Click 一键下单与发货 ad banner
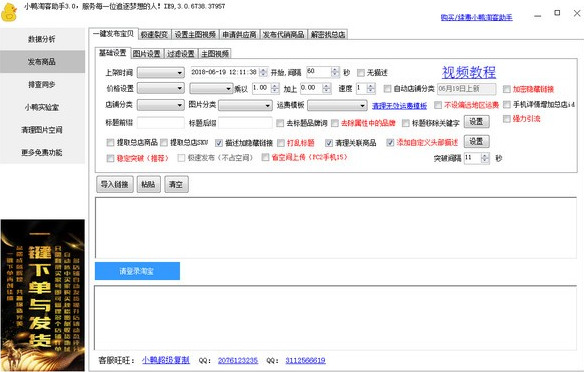Screen dimensions: 584x372 [x=43, y=295]
